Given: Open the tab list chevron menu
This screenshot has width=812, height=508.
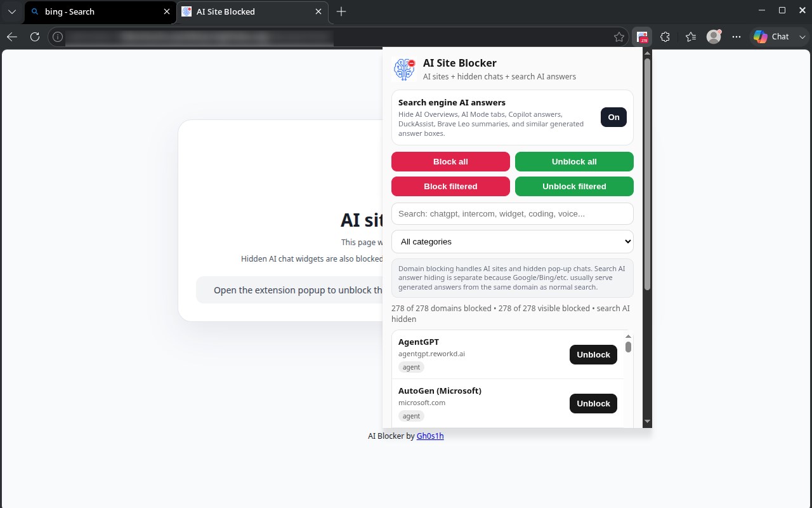Looking at the screenshot, I should (x=12, y=11).
